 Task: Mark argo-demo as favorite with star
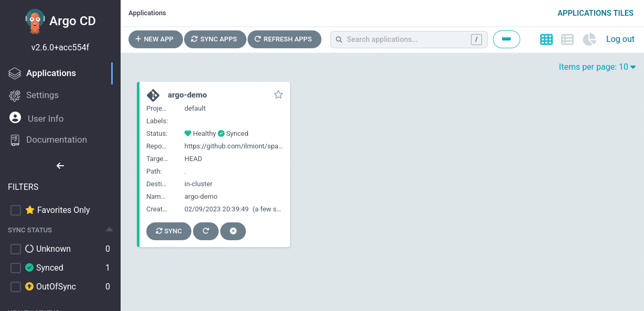[278, 94]
